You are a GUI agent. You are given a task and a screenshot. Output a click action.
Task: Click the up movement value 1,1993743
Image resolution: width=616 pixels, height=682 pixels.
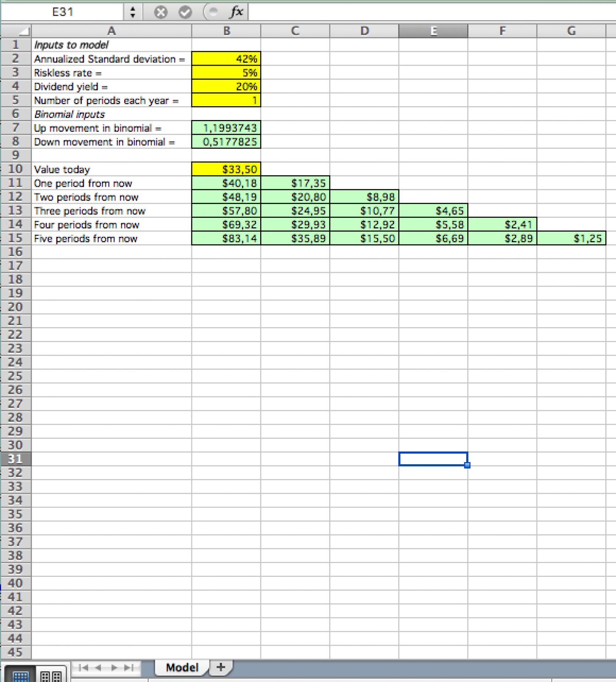[226, 128]
